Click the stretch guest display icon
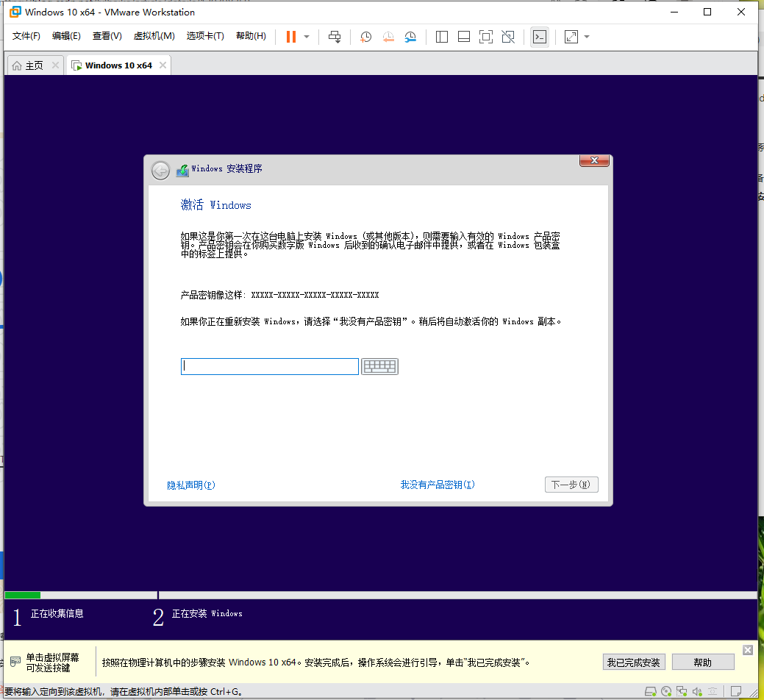 (x=571, y=37)
